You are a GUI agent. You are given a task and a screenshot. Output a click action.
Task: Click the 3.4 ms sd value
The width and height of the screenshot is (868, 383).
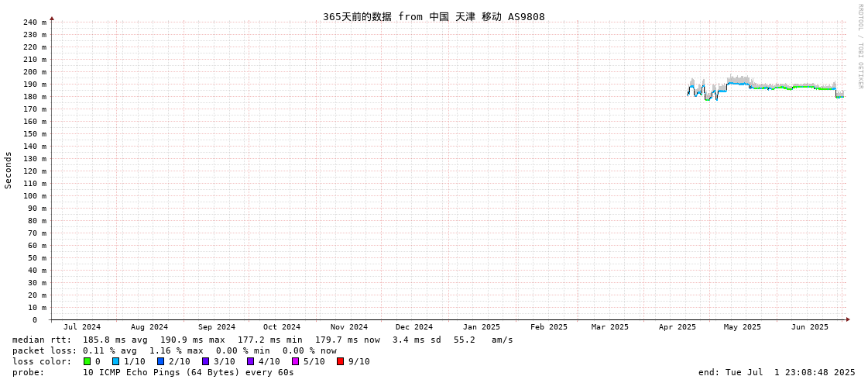[x=417, y=340]
